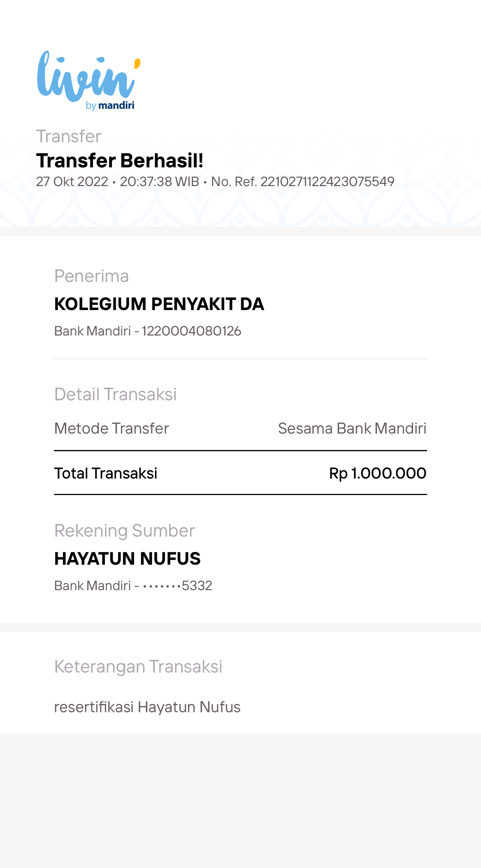Click recipient account number 1220004080126
Viewport: 481px width, 868px height.
click(x=191, y=331)
